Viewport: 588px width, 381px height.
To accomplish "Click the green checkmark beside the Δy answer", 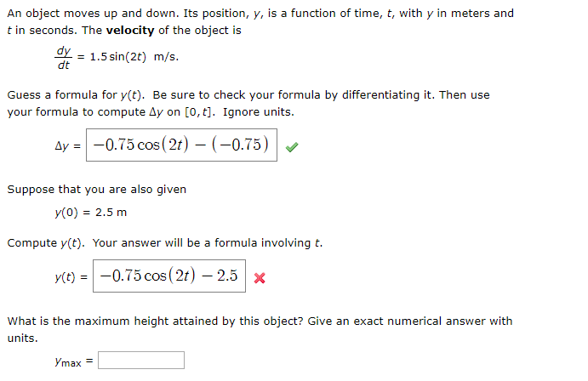I will pos(292,146).
